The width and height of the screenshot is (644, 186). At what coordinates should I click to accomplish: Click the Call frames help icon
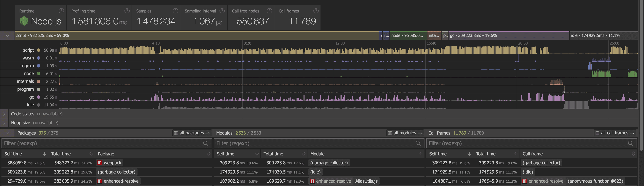point(316,11)
